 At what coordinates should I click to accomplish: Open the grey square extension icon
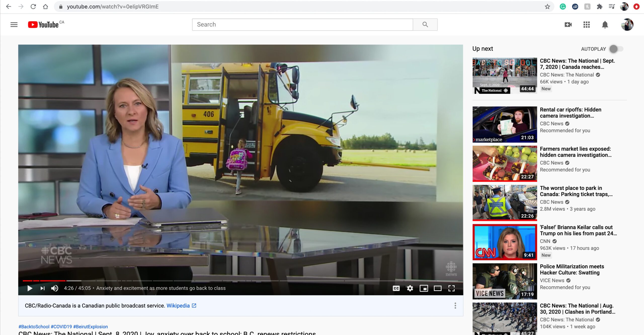[x=587, y=7]
